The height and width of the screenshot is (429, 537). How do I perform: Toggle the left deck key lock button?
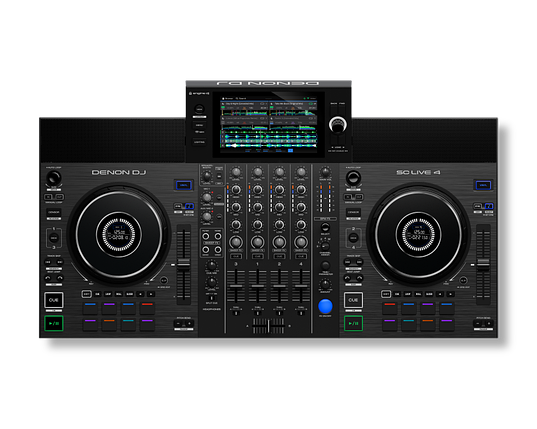point(178,206)
